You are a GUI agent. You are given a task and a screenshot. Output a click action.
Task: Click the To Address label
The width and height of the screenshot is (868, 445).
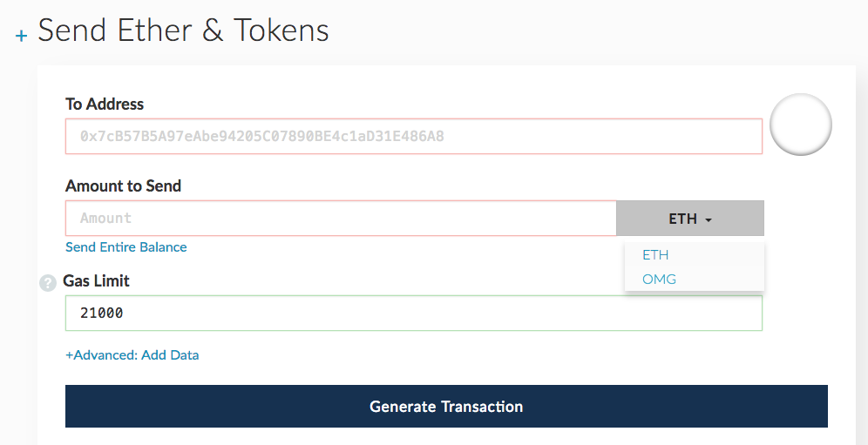point(105,105)
